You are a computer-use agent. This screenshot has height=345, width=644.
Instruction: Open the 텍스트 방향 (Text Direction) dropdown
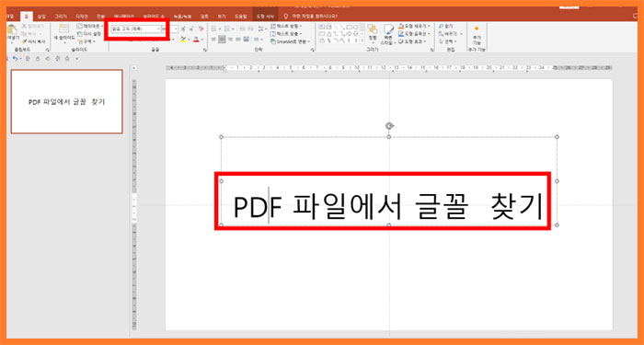tap(287, 26)
